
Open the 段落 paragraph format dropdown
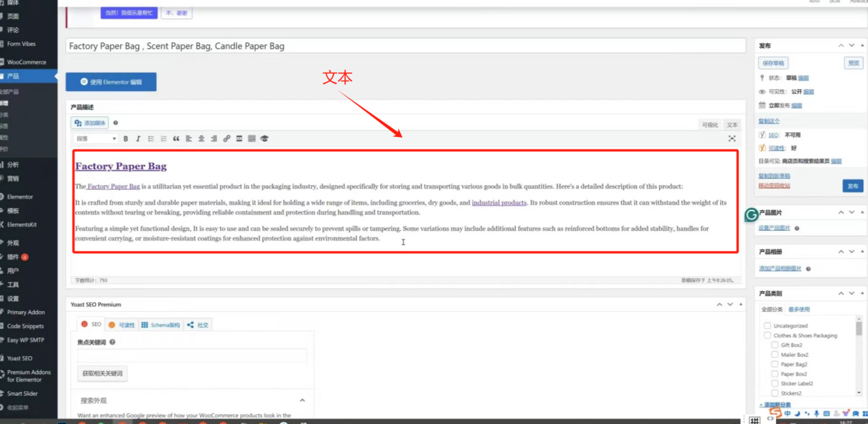pyautogui.click(x=96, y=138)
